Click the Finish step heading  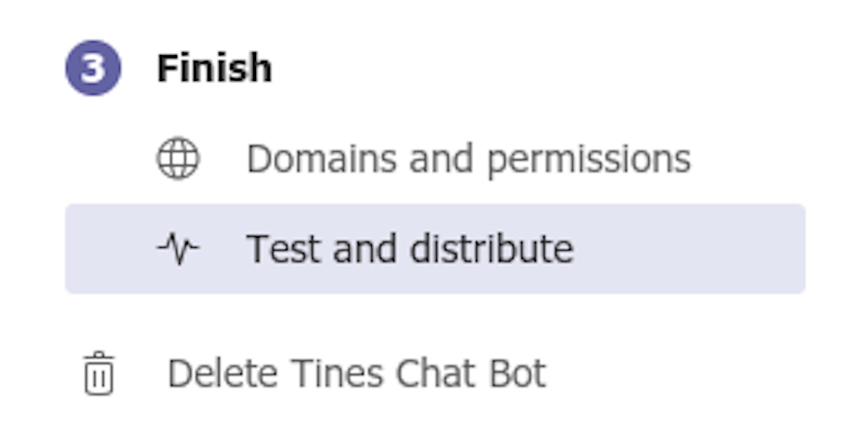(214, 69)
